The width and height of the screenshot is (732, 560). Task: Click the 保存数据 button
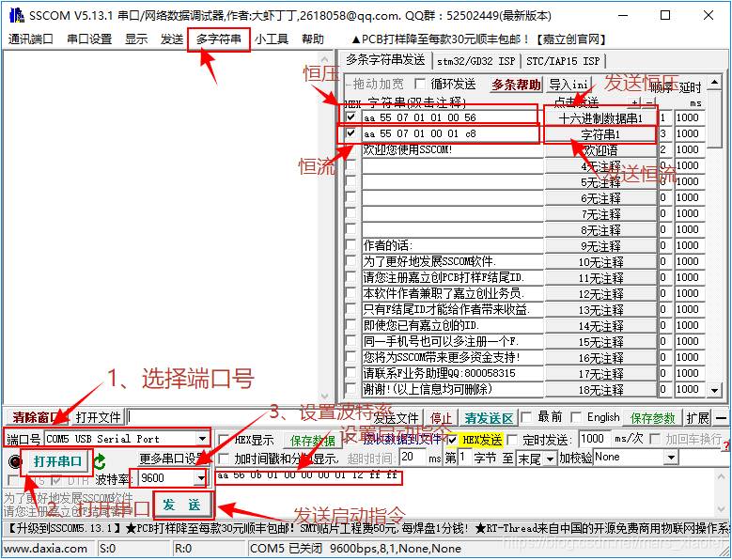tap(312, 440)
